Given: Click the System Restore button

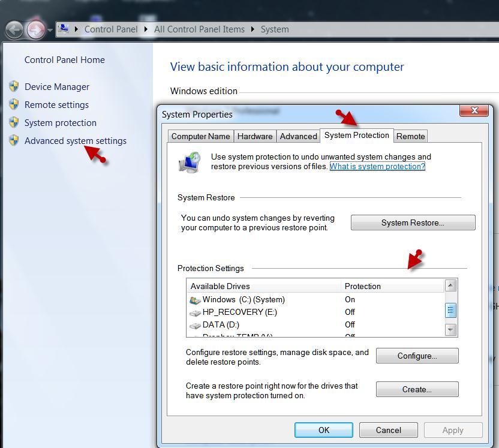Looking at the screenshot, I should [413, 223].
